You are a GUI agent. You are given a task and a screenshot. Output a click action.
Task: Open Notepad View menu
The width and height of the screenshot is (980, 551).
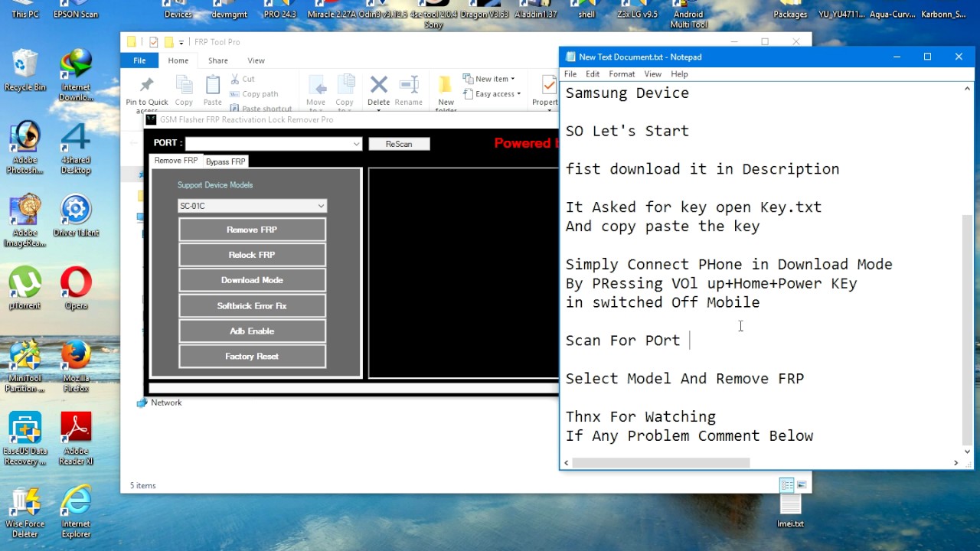(652, 74)
